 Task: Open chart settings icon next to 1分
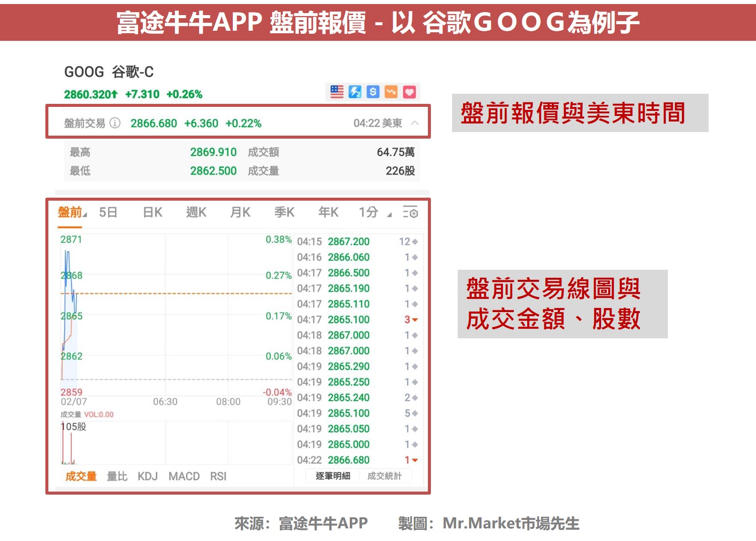tap(410, 212)
